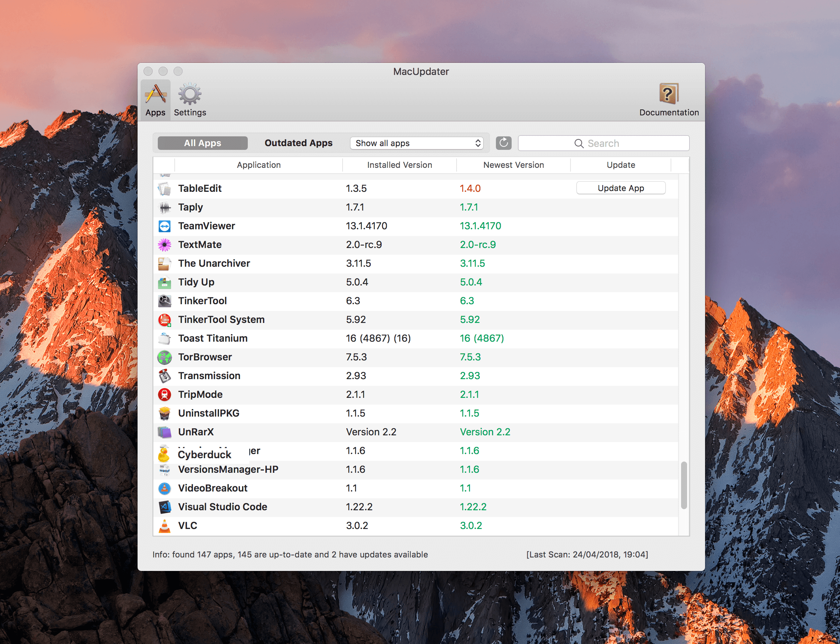
Task: Click the TorBrowser globe icon
Action: [165, 357]
